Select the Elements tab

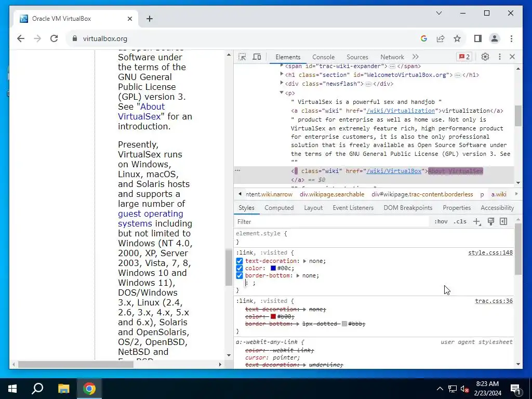click(288, 57)
